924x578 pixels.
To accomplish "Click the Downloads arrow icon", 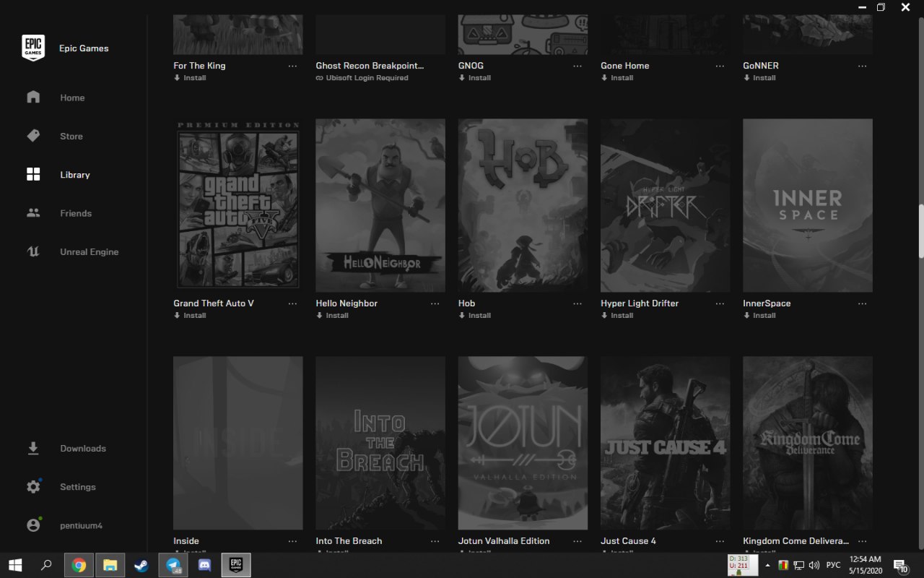I will pyautogui.click(x=33, y=449).
